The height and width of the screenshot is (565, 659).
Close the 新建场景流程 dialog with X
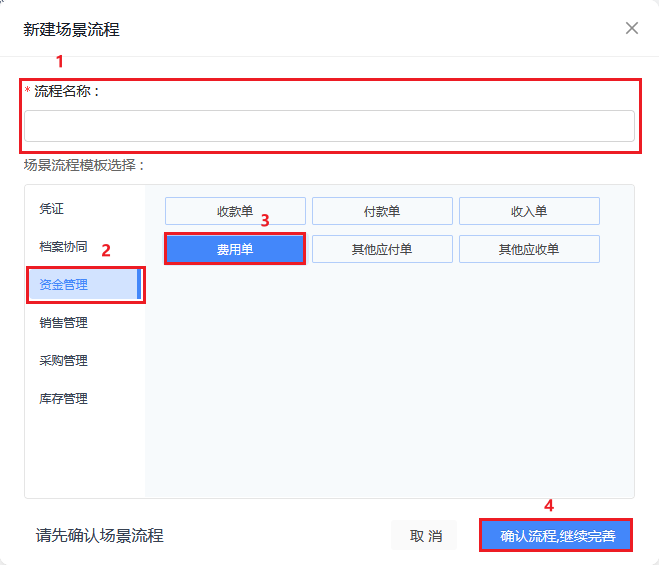632,29
